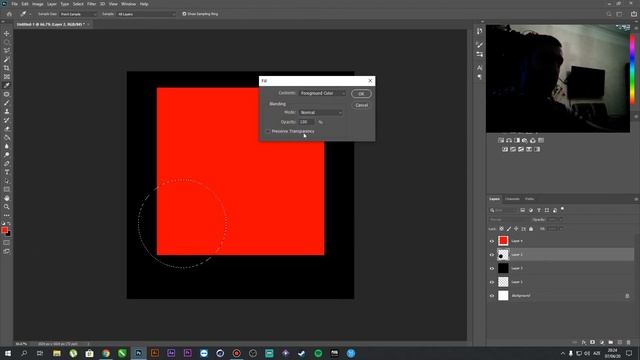Click OK in Fill dialog
The height and width of the screenshot is (360, 640).
point(361,94)
